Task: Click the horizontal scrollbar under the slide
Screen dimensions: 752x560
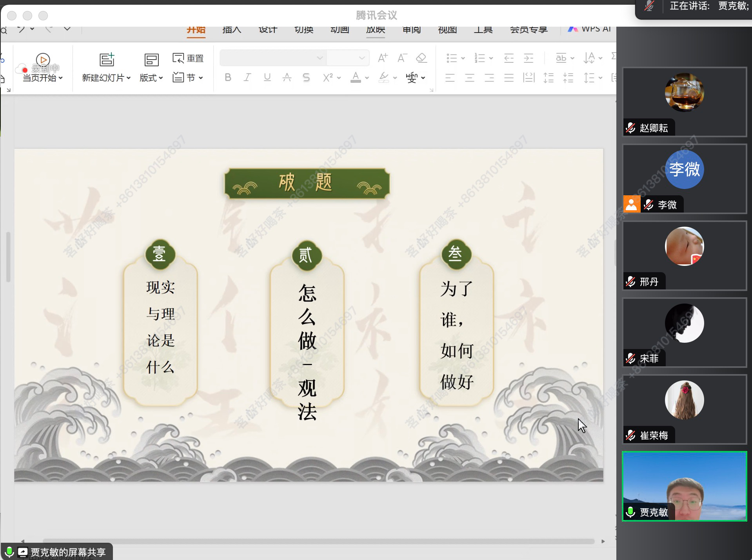Action: 318,541
